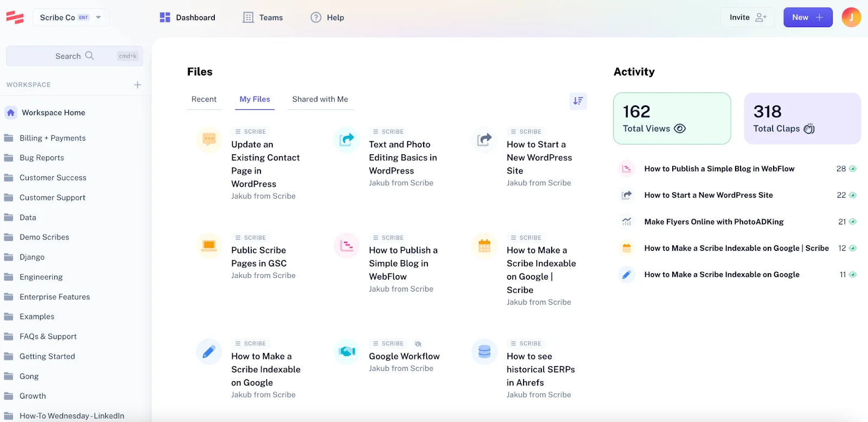The image size is (868, 422).
Task: Click the ENT plan badge beside Scribe Co
Action: click(x=84, y=17)
